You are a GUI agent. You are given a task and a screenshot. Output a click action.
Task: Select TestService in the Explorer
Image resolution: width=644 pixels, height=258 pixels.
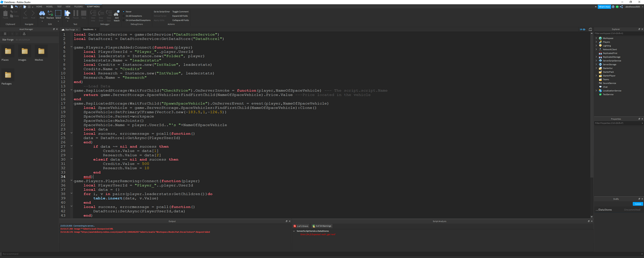(608, 94)
